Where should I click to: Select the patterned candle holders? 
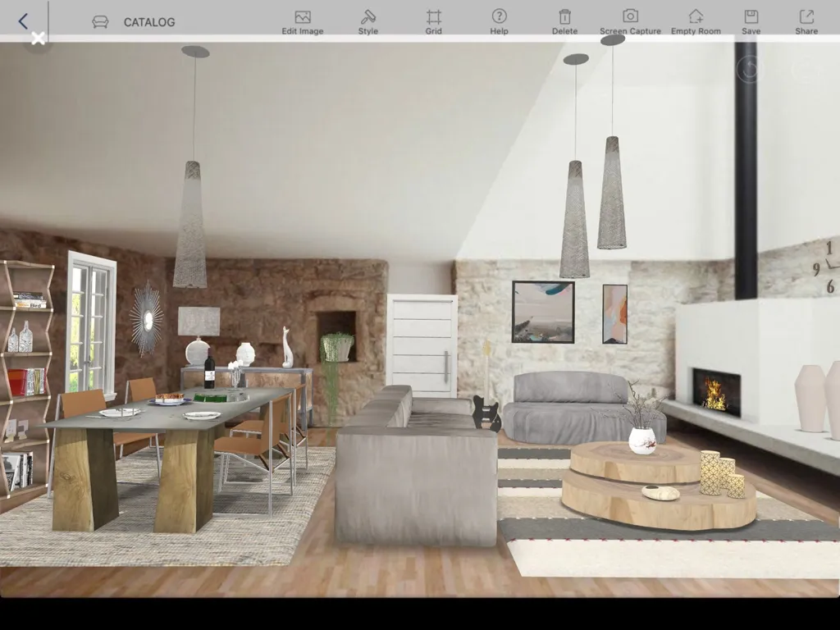(722, 473)
